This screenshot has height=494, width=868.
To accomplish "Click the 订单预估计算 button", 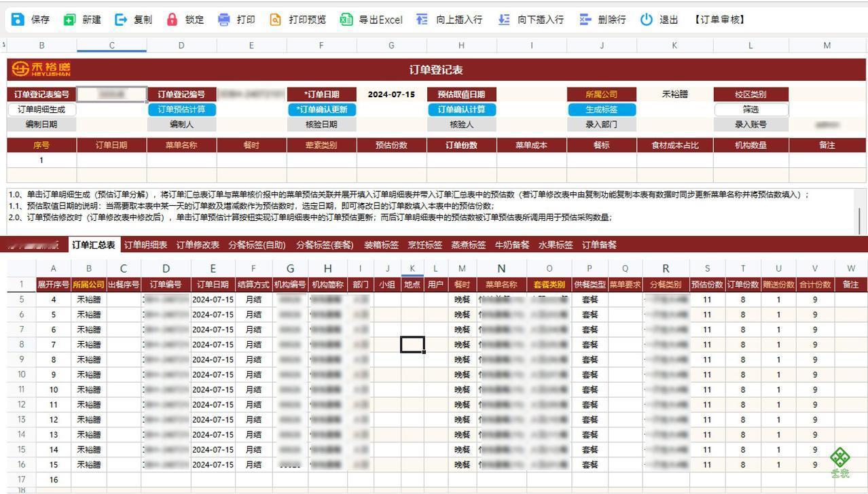I will tap(182, 109).
